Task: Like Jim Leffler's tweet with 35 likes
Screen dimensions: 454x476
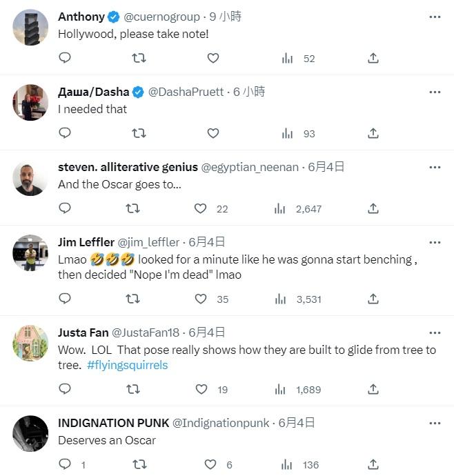Action: [x=201, y=299]
